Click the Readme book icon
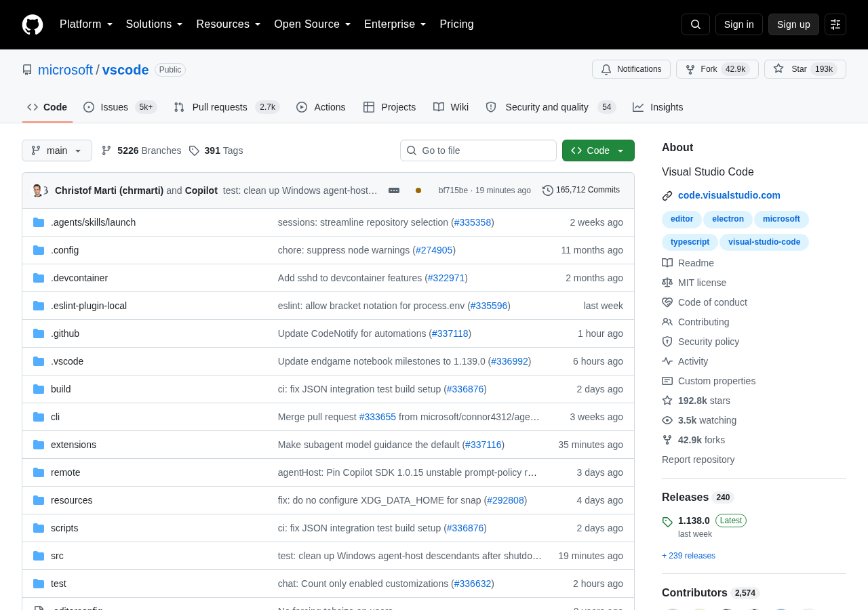Image resolution: width=868 pixels, height=610 pixels. pos(667,263)
